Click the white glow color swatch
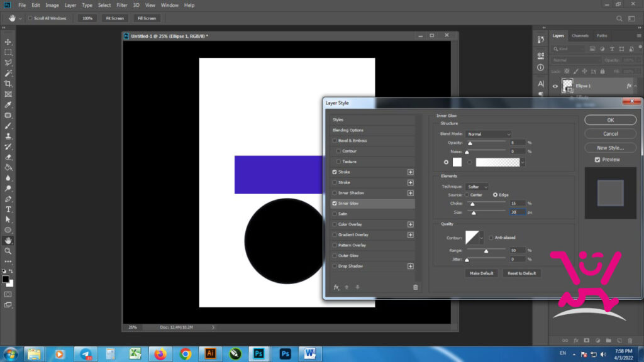The image size is (644, 362). point(457,162)
